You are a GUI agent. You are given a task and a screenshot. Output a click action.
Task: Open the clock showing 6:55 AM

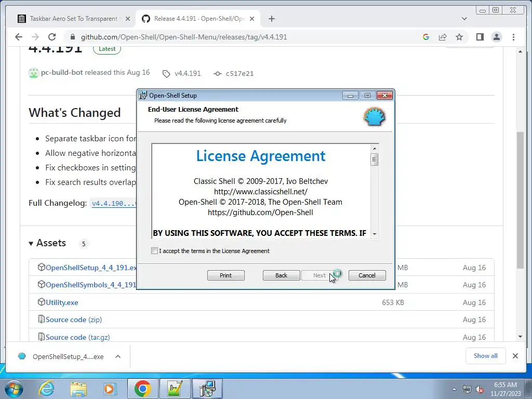coord(505,389)
